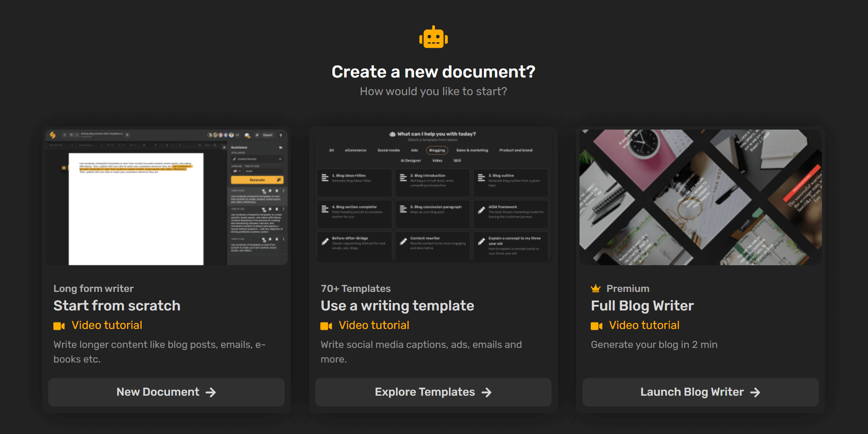
Task: Open Video tutorial link for writing template
Action: [x=374, y=325]
